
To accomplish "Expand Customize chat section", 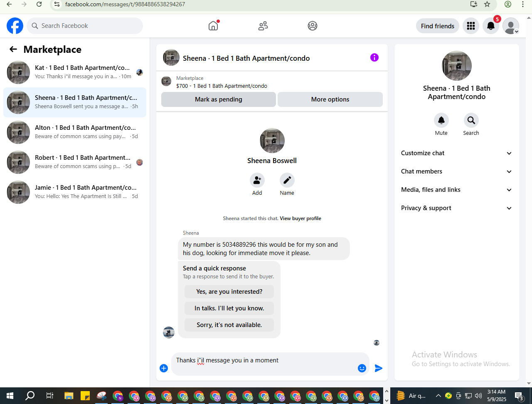I will (456, 153).
